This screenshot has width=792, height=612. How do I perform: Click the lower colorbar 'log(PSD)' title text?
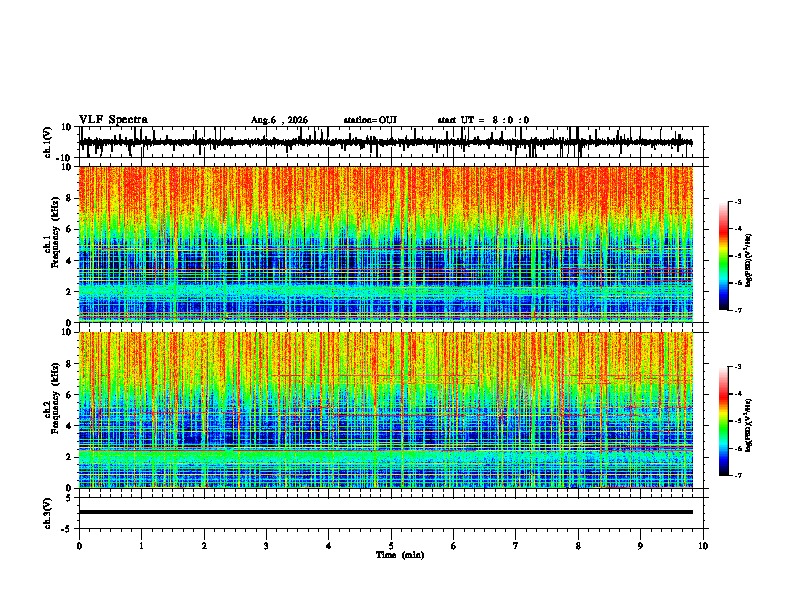point(749,425)
